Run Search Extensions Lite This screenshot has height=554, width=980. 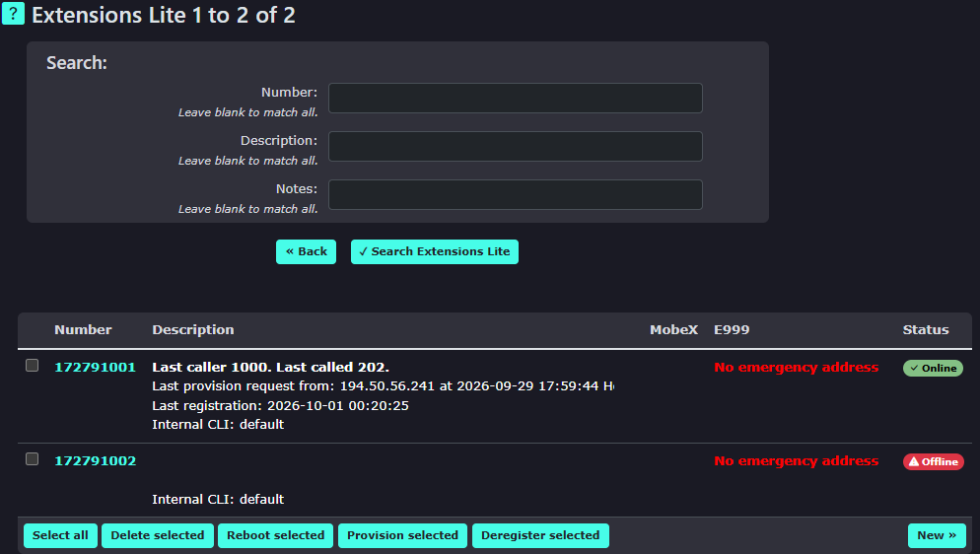click(x=435, y=251)
